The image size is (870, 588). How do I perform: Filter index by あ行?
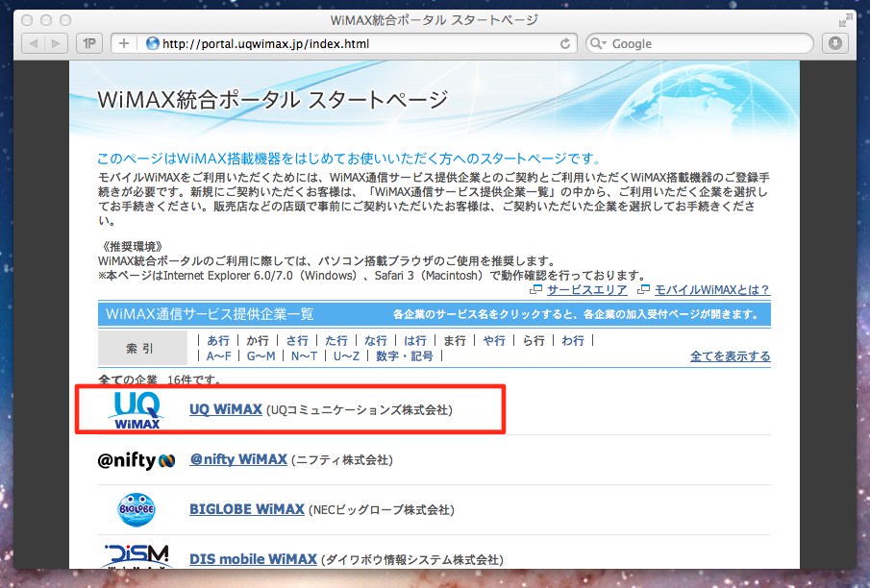[x=218, y=340]
